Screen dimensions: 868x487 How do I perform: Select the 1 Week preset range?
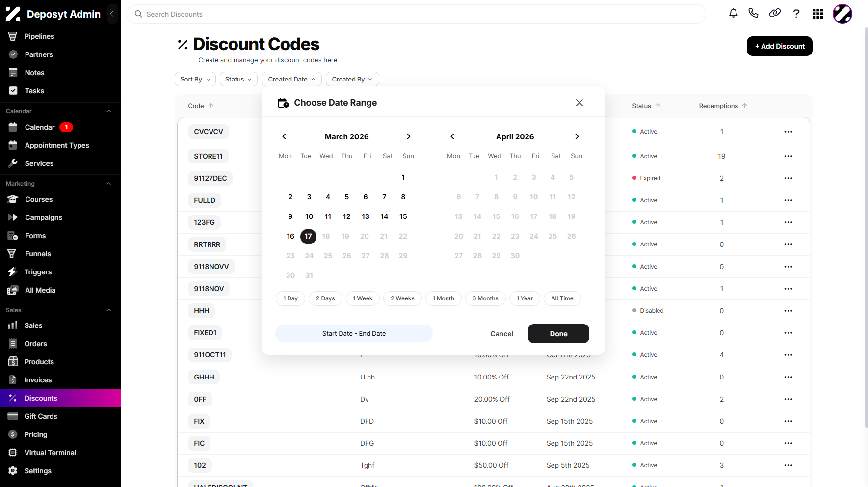pyautogui.click(x=363, y=298)
